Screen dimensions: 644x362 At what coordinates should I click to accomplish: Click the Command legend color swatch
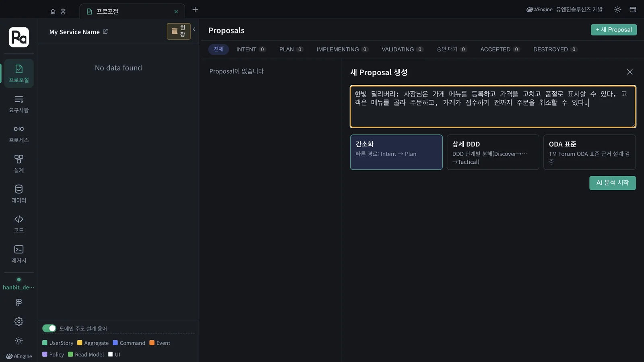tap(115, 343)
